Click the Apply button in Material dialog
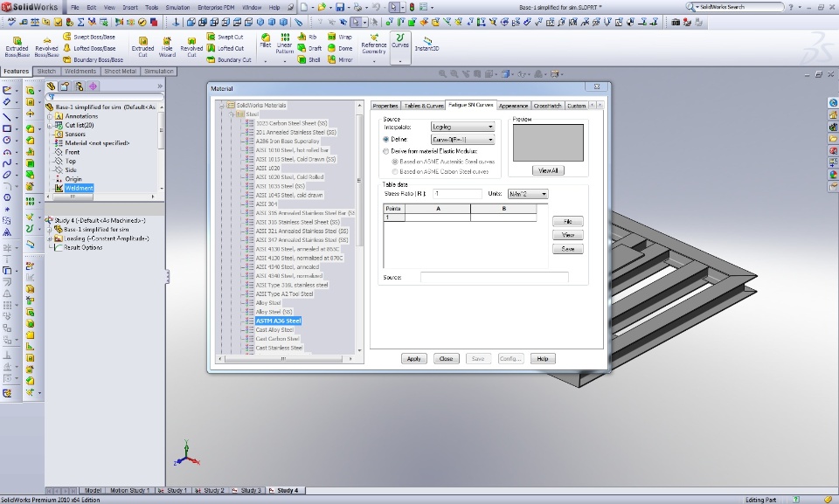 tap(414, 359)
